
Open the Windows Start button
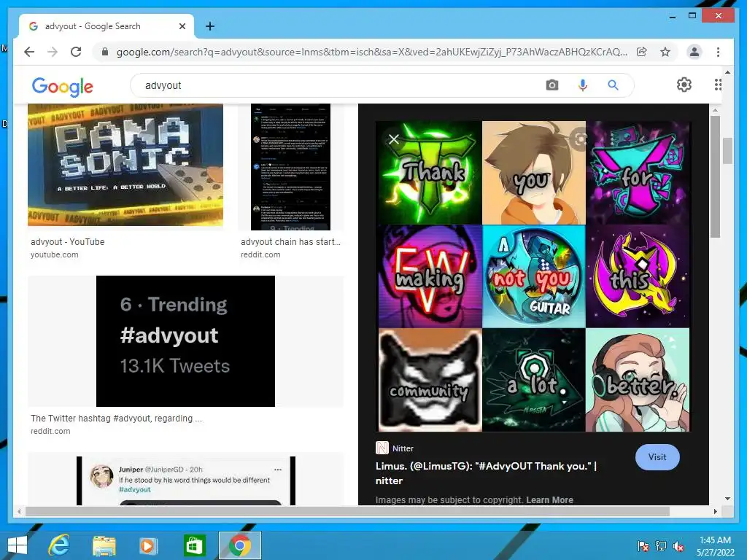[18, 545]
